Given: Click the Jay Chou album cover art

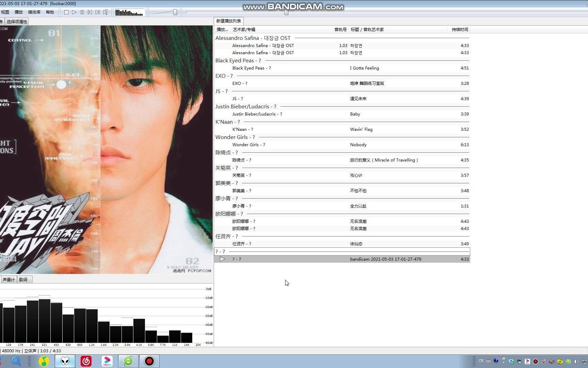Looking at the screenshot, I should (x=106, y=150).
